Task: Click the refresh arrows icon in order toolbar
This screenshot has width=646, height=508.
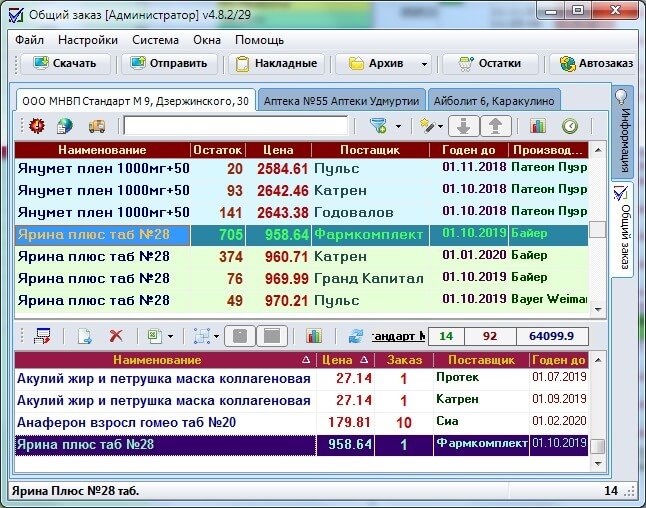Action: click(x=356, y=336)
